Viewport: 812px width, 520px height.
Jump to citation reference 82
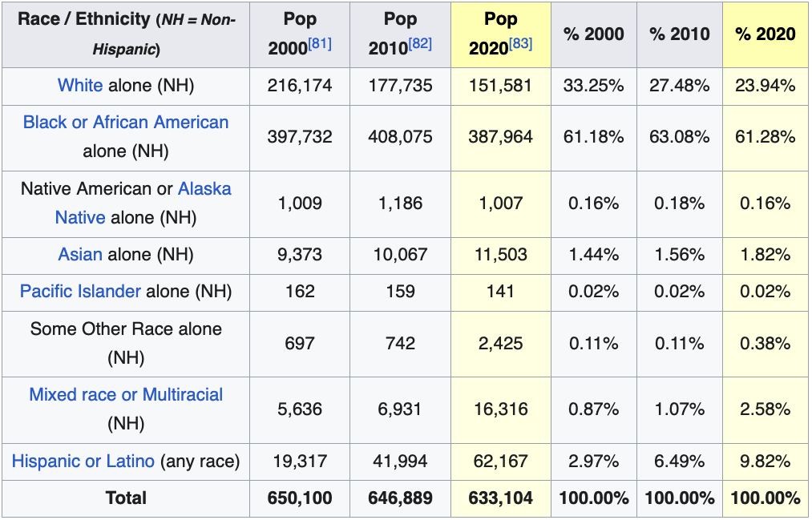click(420, 43)
